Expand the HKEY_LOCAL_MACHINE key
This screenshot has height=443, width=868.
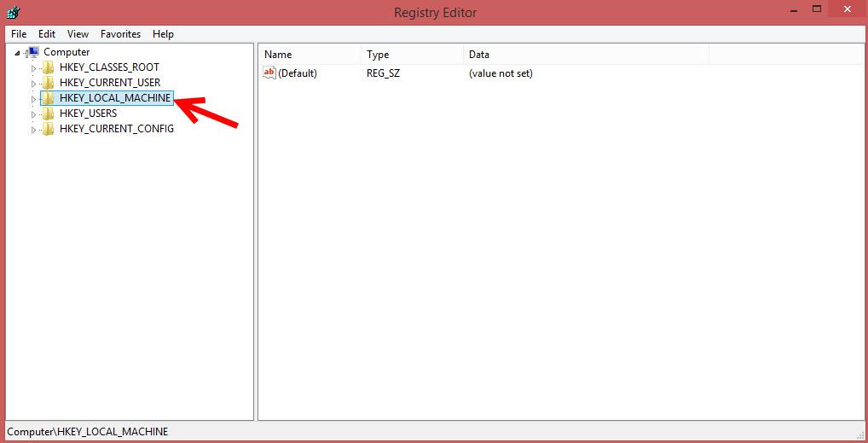[x=33, y=99]
